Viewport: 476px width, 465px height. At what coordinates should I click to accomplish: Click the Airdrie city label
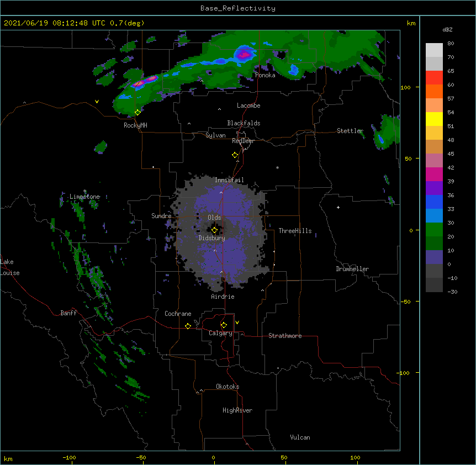pos(223,297)
